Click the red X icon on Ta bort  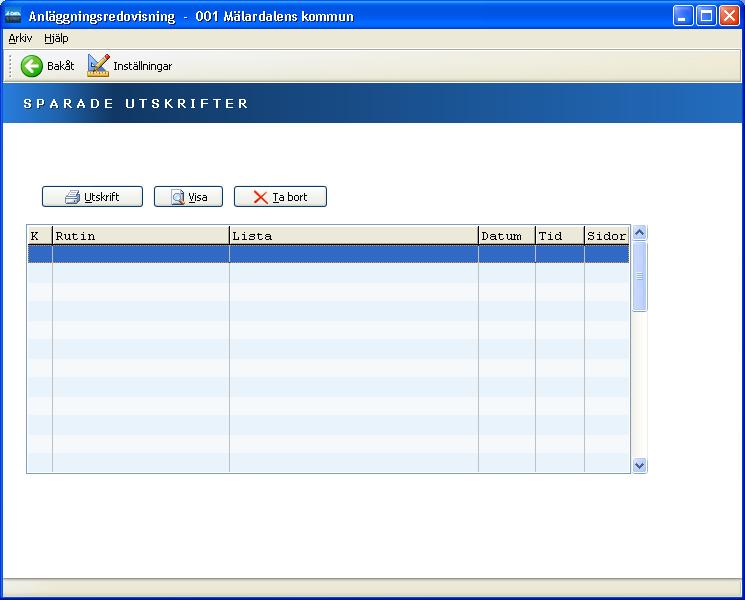260,197
